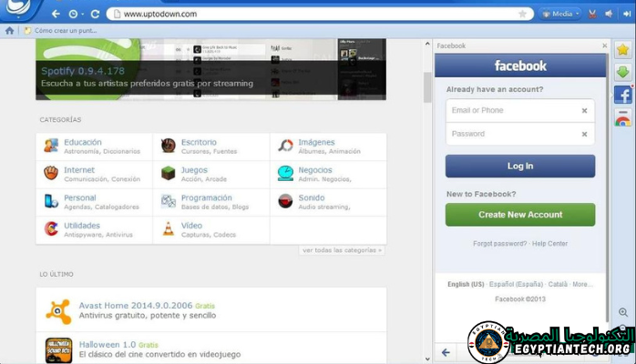Open the yellow star favorites sidebar icon

pos(623,49)
